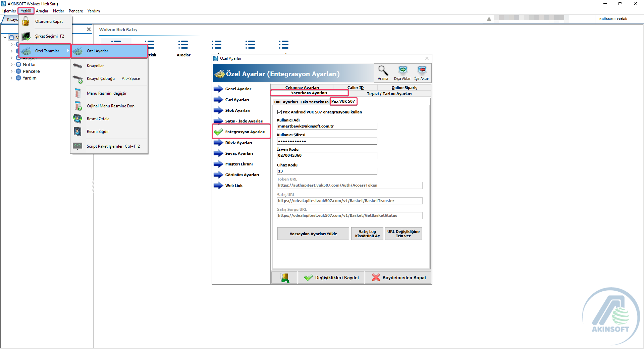Switch to ÖKC Ayarları sub-tab
Viewport: 644px width, 349px height.
coord(286,102)
